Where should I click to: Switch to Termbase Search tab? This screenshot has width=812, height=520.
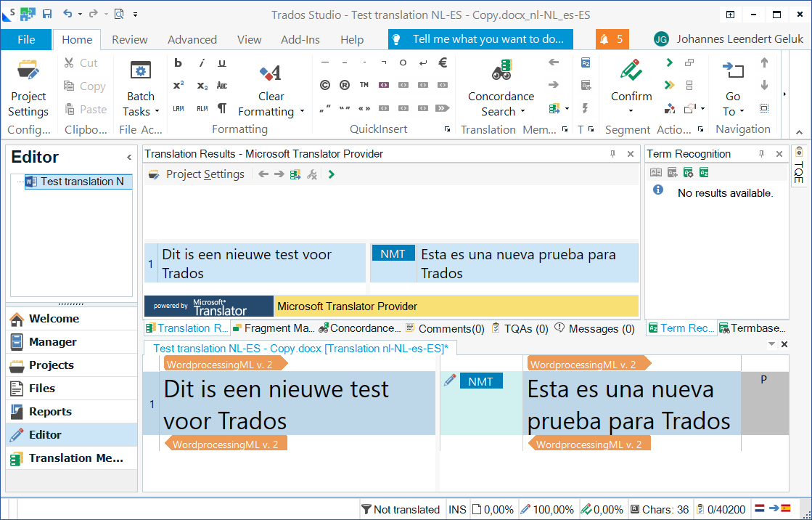point(753,328)
